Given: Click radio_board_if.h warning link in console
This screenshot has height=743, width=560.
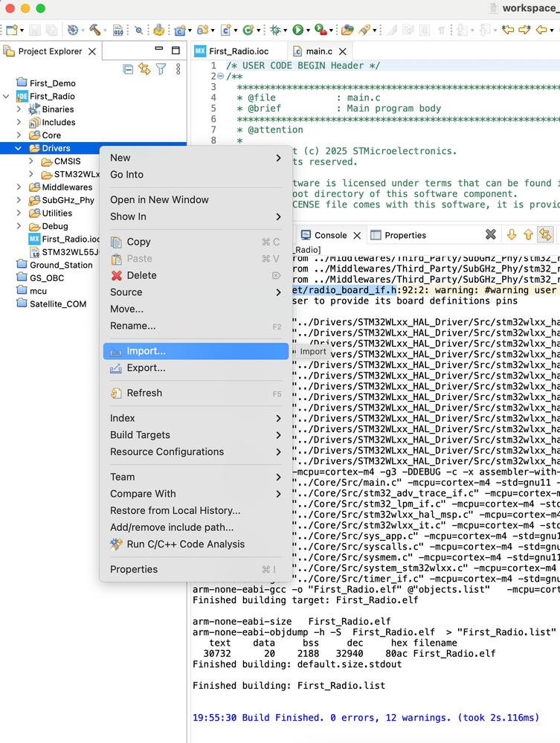Looking at the screenshot, I should pyautogui.click(x=344, y=290).
